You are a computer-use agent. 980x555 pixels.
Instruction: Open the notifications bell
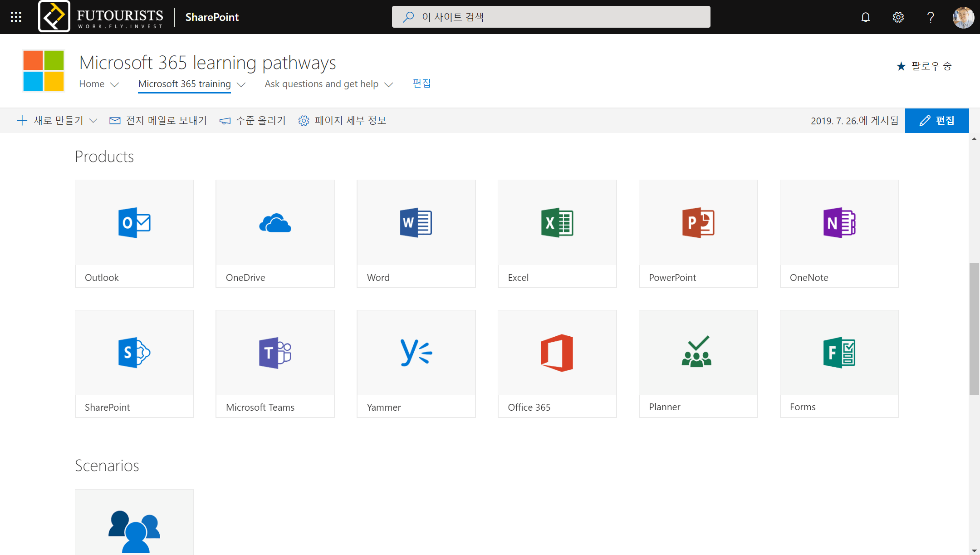pyautogui.click(x=865, y=17)
